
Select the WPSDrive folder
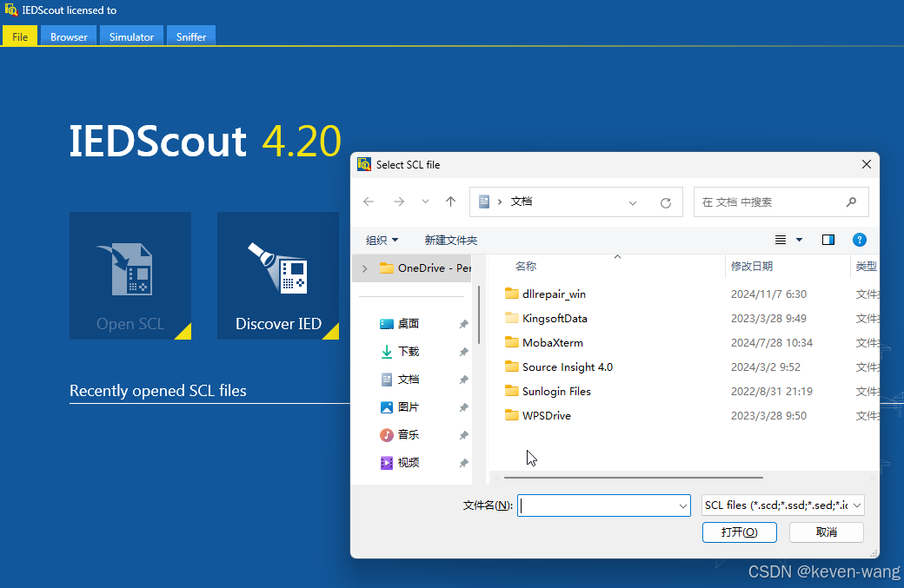[x=547, y=415]
